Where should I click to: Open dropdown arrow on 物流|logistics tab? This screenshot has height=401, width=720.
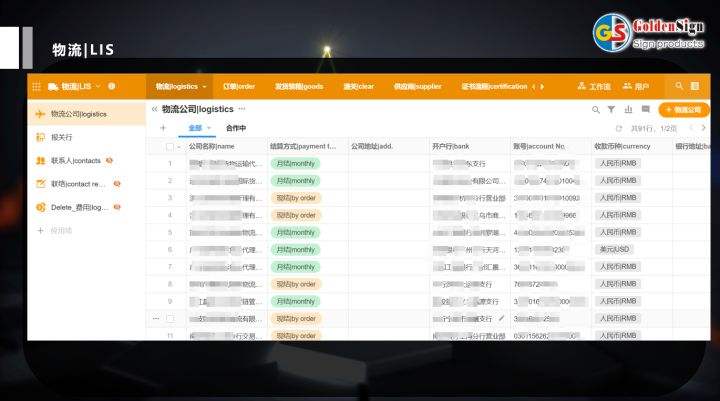(x=204, y=87)
